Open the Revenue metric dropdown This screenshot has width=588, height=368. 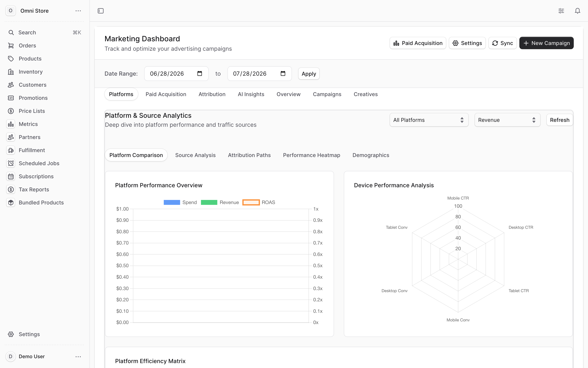(x=507, y=120)
